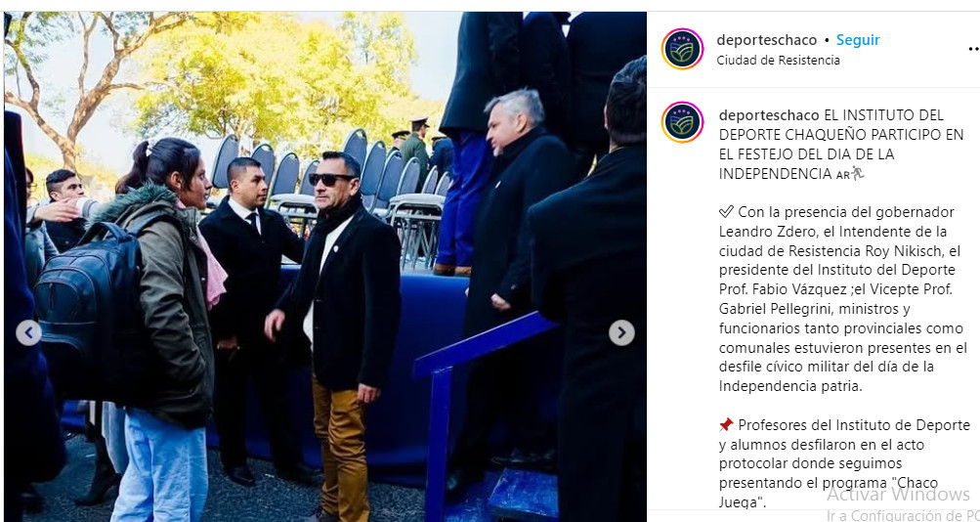Click deporteschaco avatar beside the caption
The height and width of the screenshot is (522, 980).
[x=683, y=122]
